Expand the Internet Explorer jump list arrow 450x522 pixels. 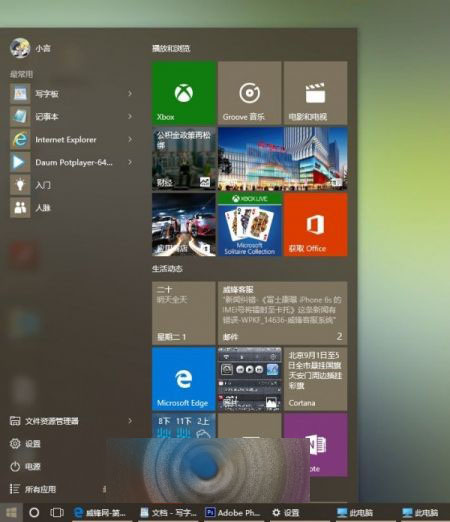pos(130,139)
